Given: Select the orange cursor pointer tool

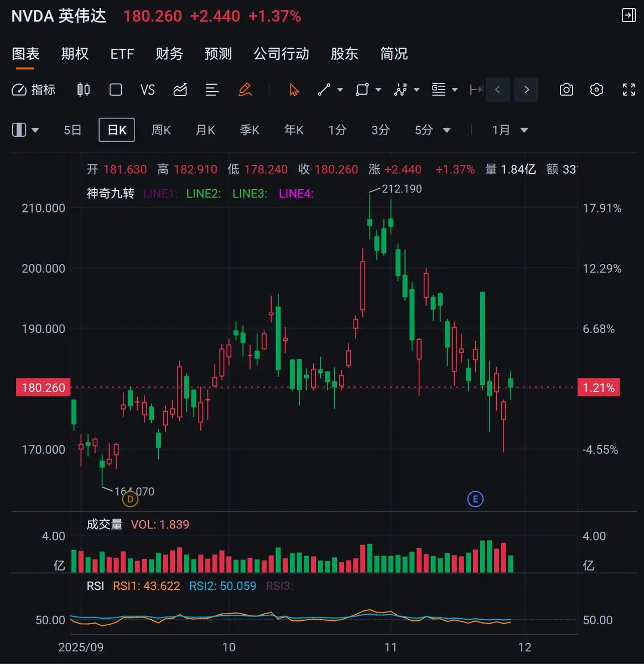Looking at the screenshot, I should pyautogui.click(x=294, y=90).
